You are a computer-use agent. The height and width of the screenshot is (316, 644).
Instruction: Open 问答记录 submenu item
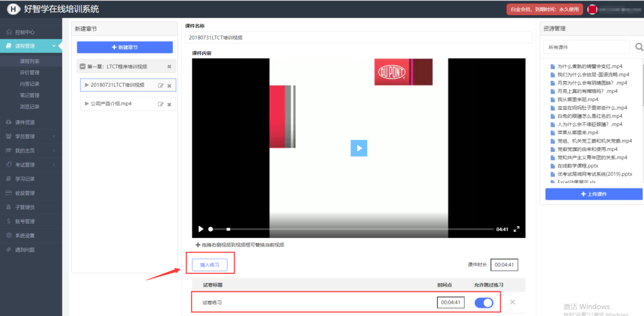30,84
